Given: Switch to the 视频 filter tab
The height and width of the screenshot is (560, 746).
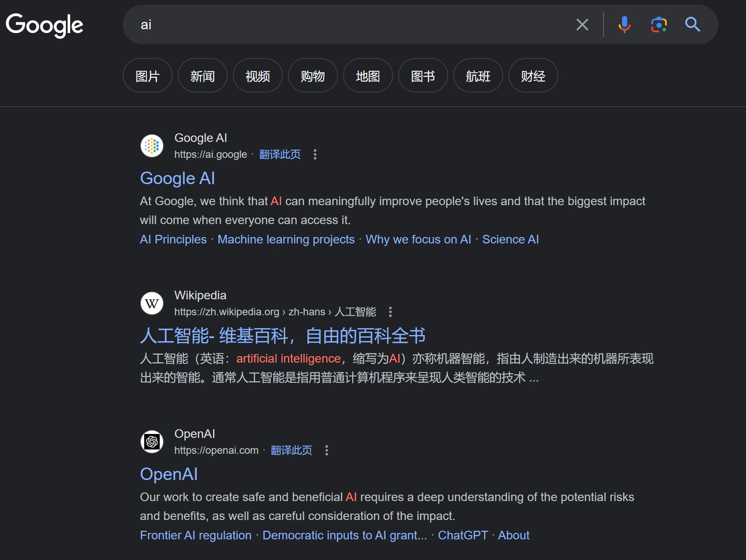Looking at the screenshot, I should pyautogui.click(x=258, y=76).
